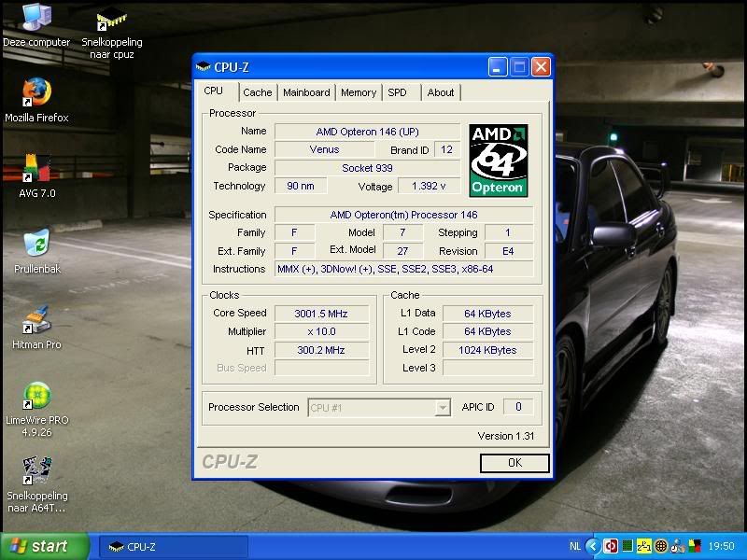The image size is (747, 560).
Task: Minimize the CPU-Z window
Action: [498, 67]
